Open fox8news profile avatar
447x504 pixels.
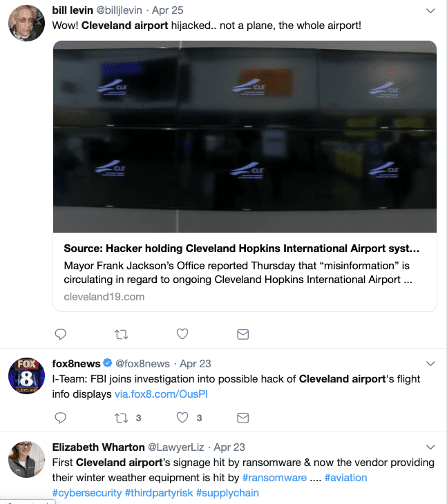click(x=26, y=376)
